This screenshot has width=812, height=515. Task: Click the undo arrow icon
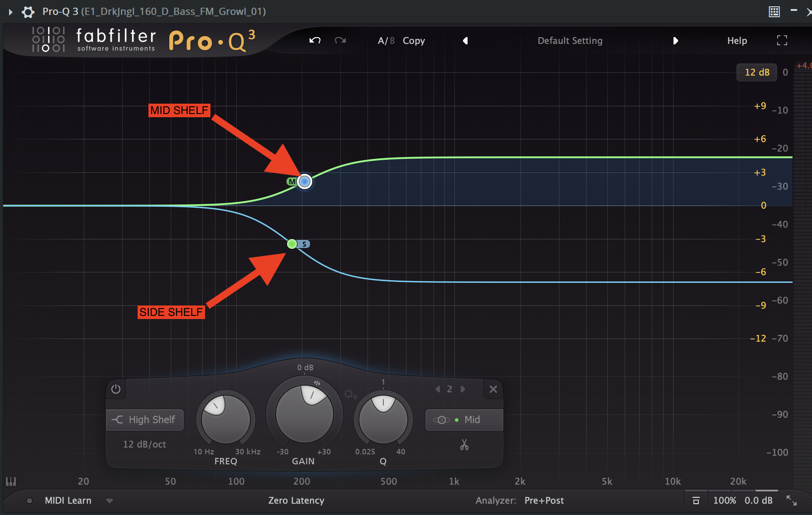pos(315,40)
